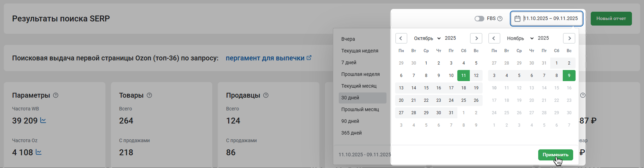Go to next month in November calendar
This screenshot has width=644, height=168.
pos(569,38)
